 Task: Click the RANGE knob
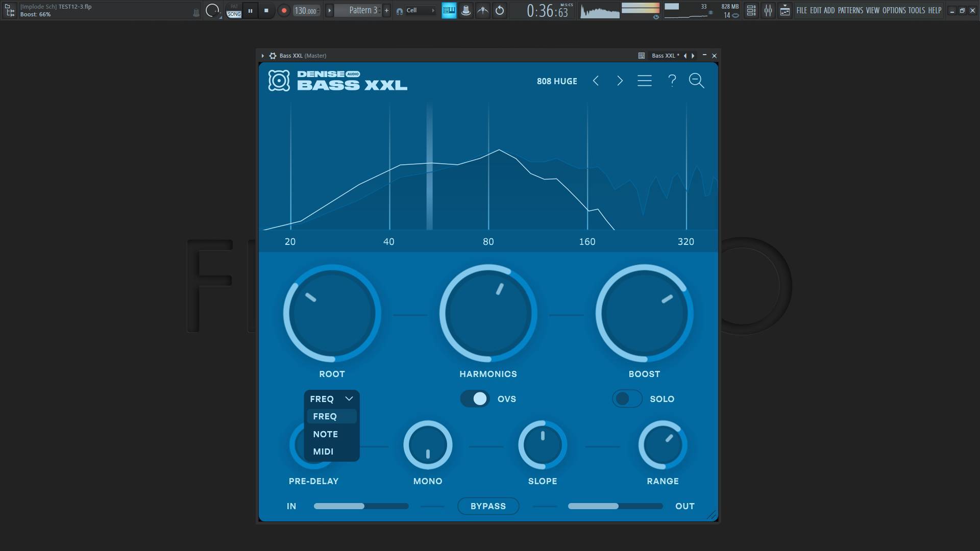[663, 445]
